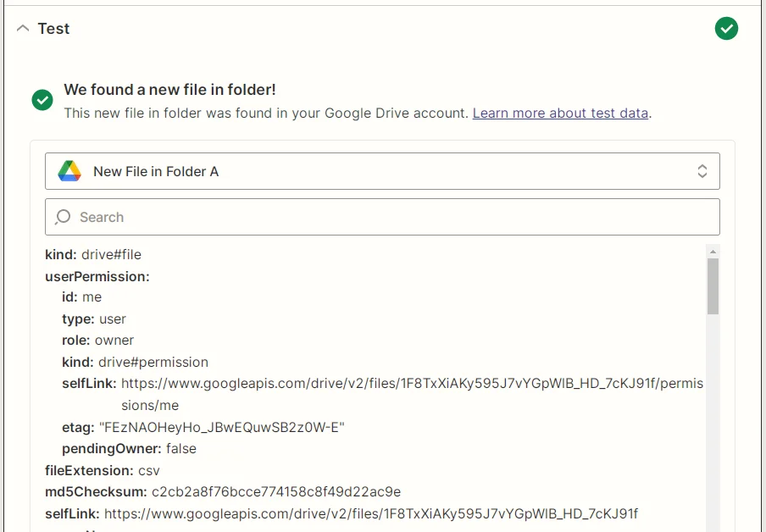This screenshot has width=766, height=532.
Task: Click the chevron beside the Test heading
Action: pyautogui.click(x=21, y=28)
